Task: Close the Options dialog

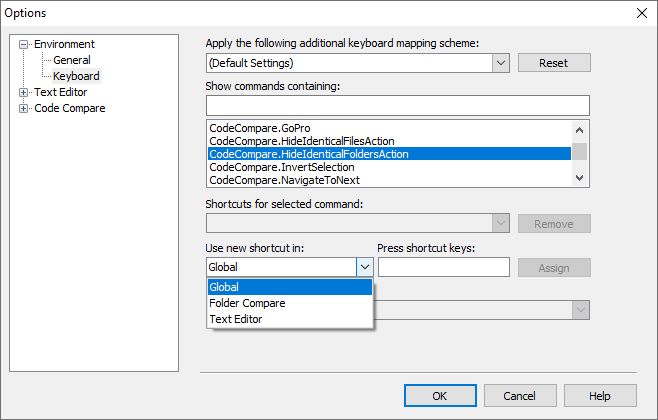Action: 642,13
